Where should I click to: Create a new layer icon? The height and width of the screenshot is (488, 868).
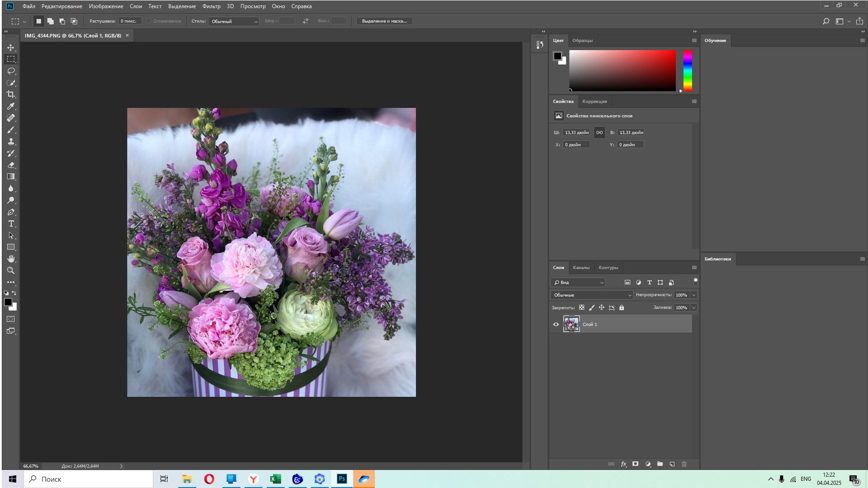pyautogui.click(x=672, y=464)
